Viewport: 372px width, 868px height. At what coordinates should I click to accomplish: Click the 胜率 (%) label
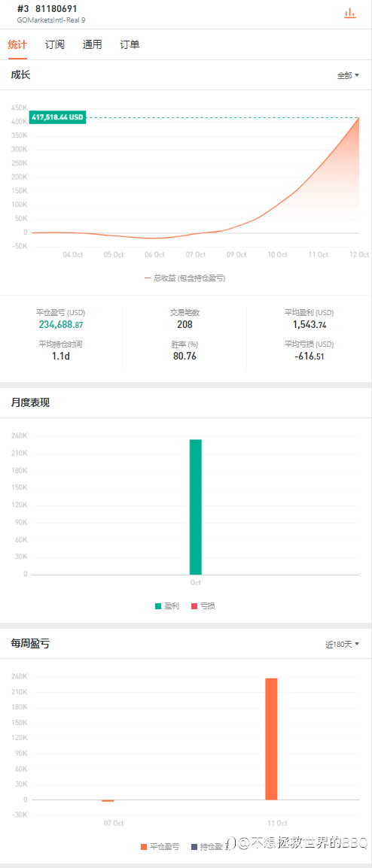(x=184, y=344)
